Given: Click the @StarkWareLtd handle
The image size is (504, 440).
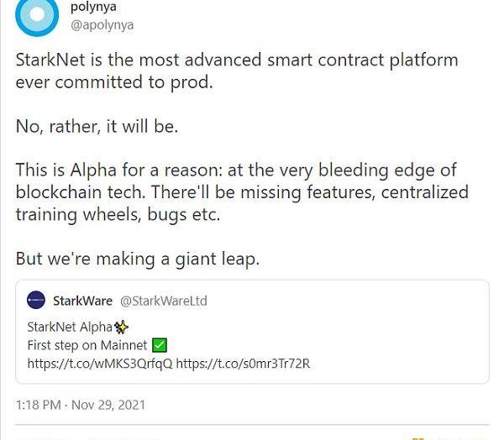Looking at the screenshot, I should click(164, 301).
